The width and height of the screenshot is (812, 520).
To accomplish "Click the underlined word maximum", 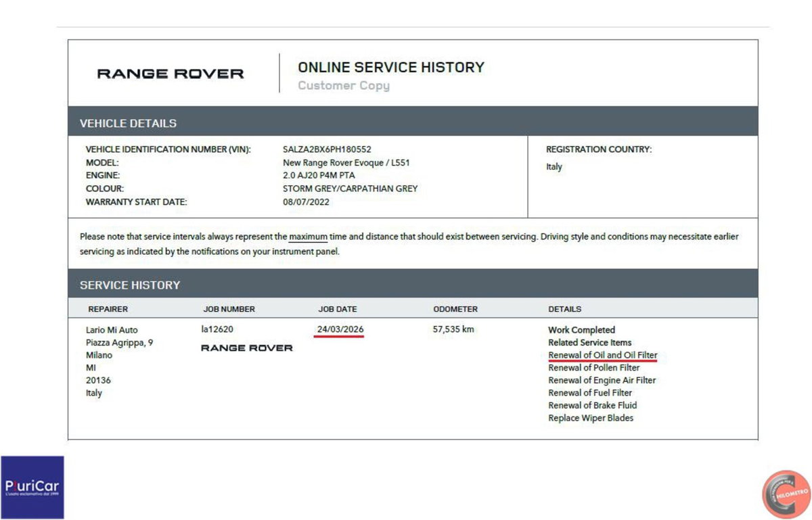I will (x=308, y=237).
